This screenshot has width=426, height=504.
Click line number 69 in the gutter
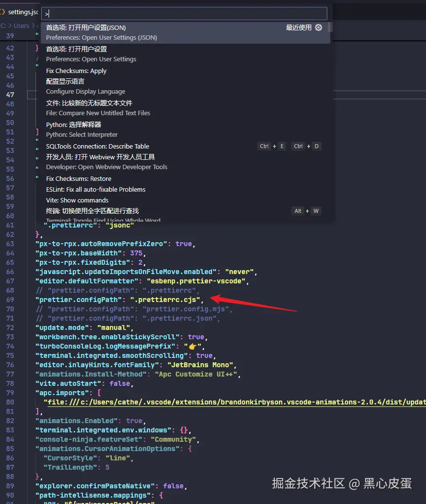coord(10,300)
